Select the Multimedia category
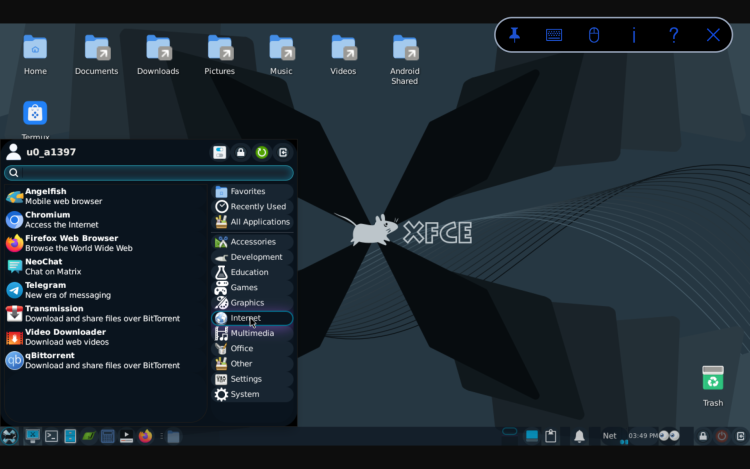 pos(252,333)
